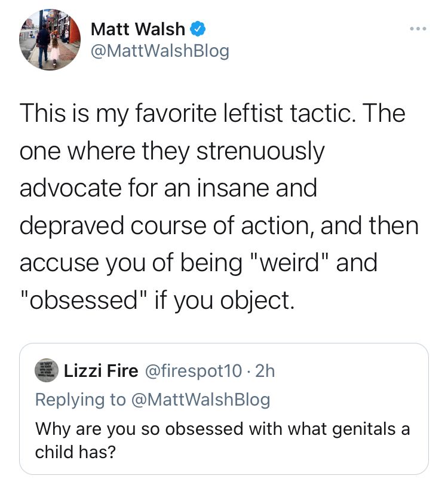Click Lizzi Fire's small avatar
The width and height of the screenshot is (448, 491).
[x=47, y=370]
